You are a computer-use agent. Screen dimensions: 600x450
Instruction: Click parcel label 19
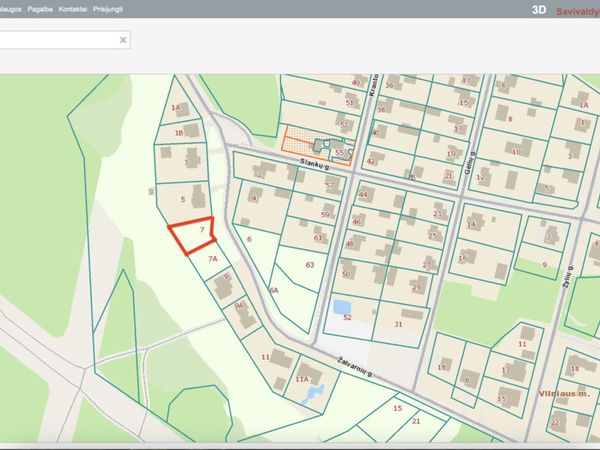point(451,154)
